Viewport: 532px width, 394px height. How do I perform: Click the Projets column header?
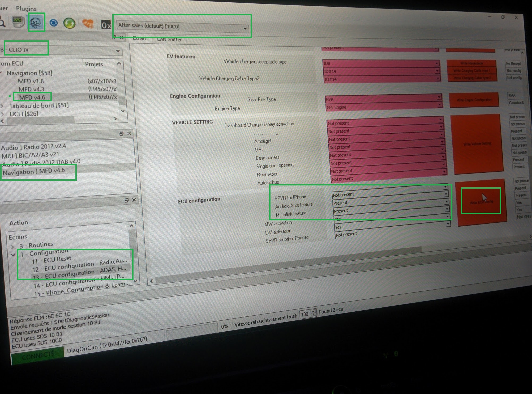(94, 64)
